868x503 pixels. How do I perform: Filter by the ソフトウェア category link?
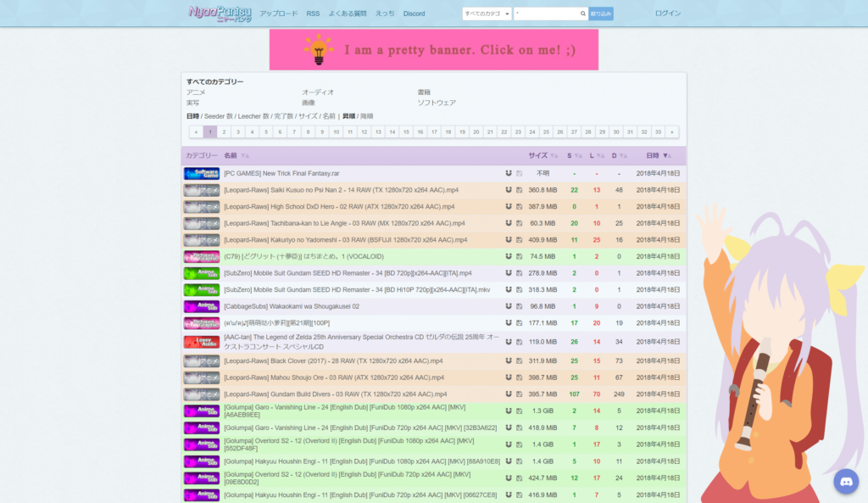click(437, 103)
